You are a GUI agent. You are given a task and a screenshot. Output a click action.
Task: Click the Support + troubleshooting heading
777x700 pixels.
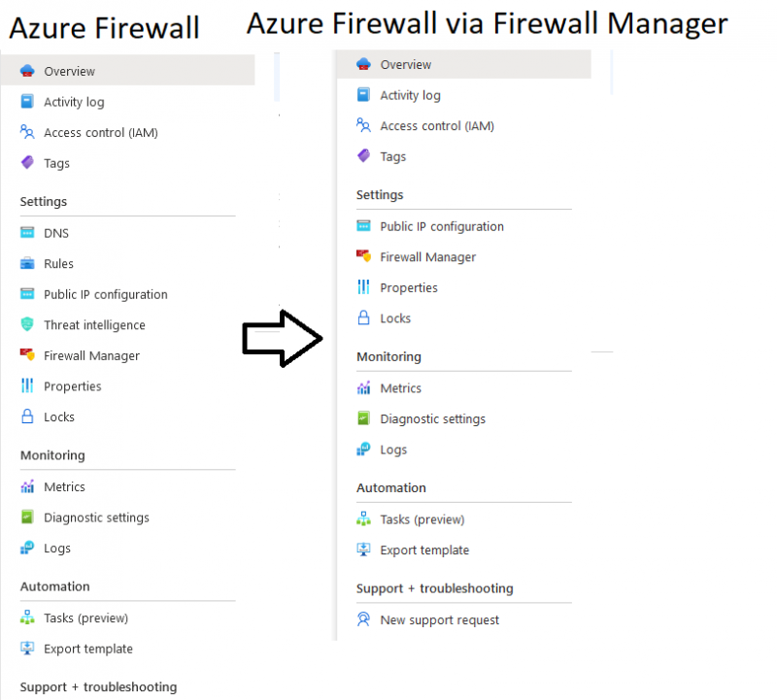97,686
